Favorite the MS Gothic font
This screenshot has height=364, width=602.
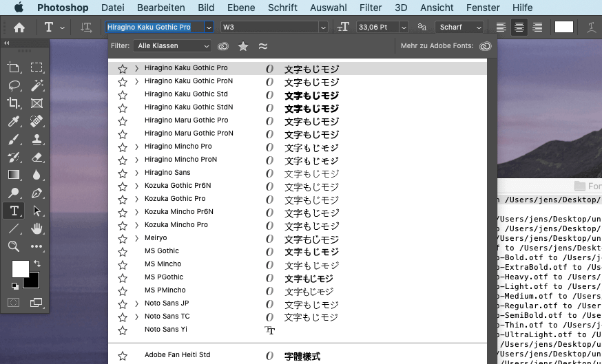click(x=123, y=252)
